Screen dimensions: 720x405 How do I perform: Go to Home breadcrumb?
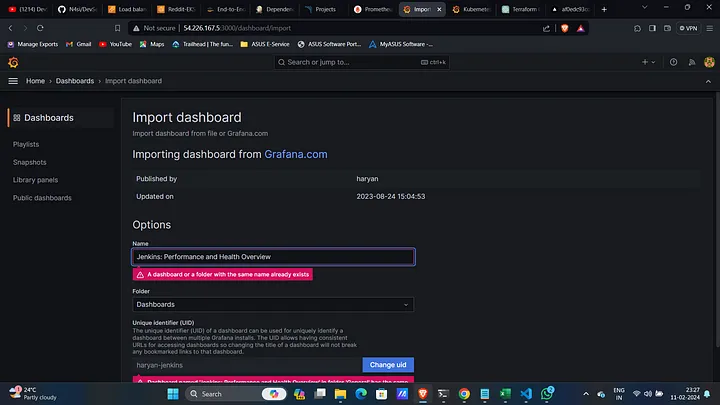(x=35, y=81)
